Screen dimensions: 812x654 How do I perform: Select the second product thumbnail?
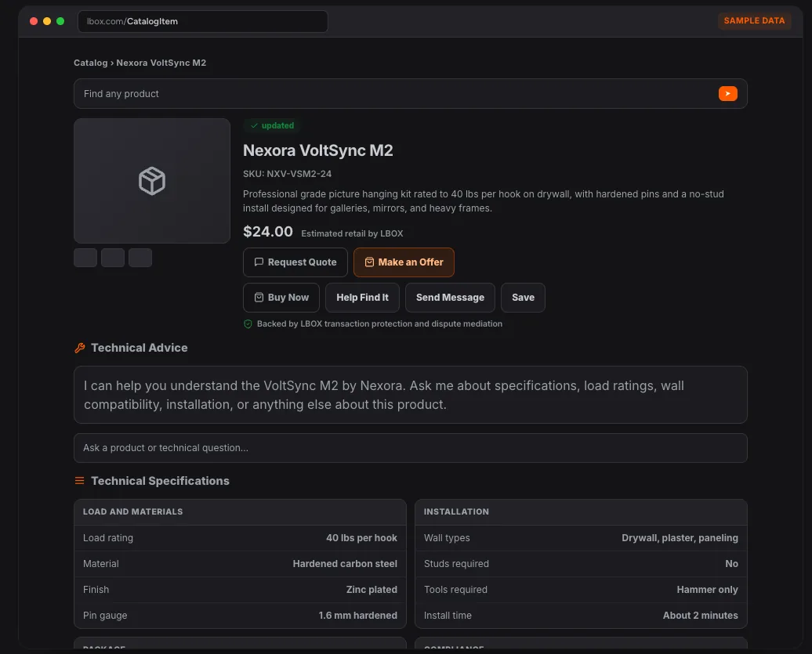click(x=113, y=258)
